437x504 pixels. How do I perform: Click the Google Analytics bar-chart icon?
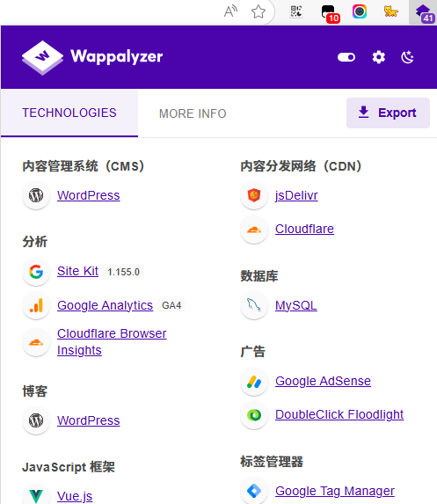tap(36, 305)
